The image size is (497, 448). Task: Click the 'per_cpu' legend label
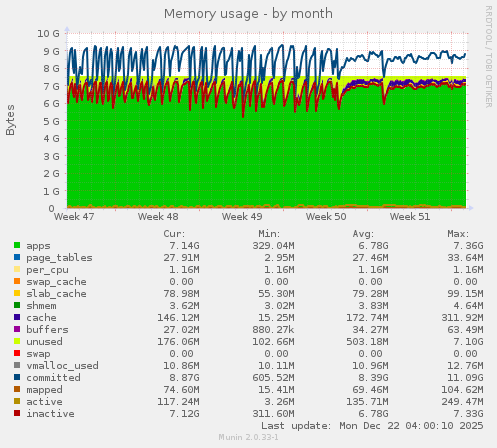coord(47,270)
